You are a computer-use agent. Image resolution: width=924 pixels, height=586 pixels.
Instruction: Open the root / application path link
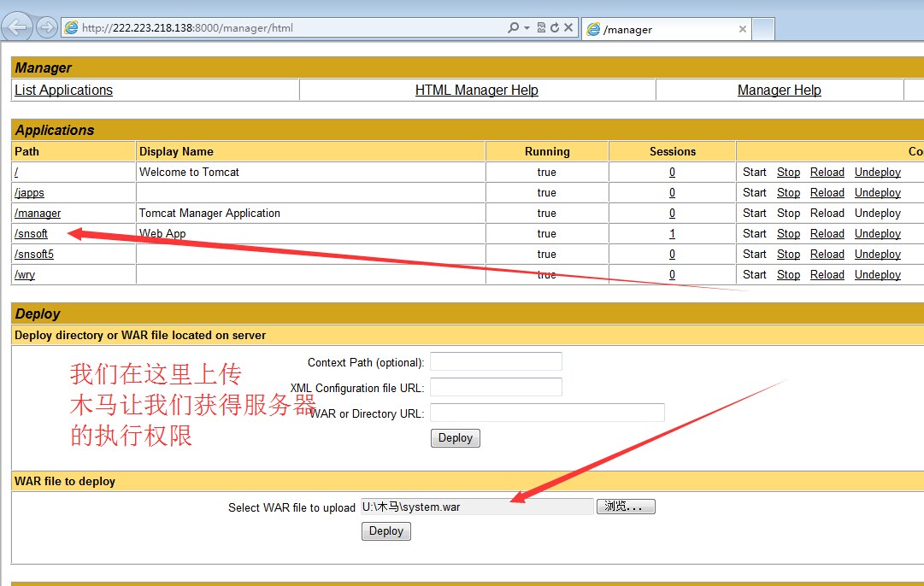click(16, 172)
